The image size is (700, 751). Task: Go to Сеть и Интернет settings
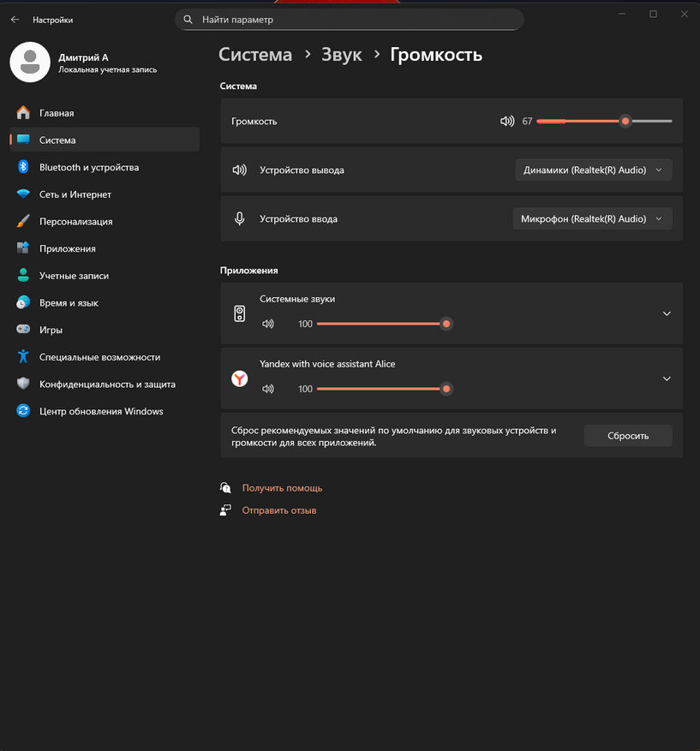[75, 194]
